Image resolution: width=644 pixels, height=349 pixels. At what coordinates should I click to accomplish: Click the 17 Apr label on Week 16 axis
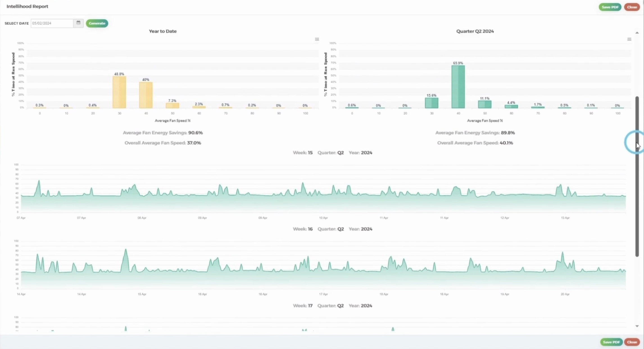323,294
